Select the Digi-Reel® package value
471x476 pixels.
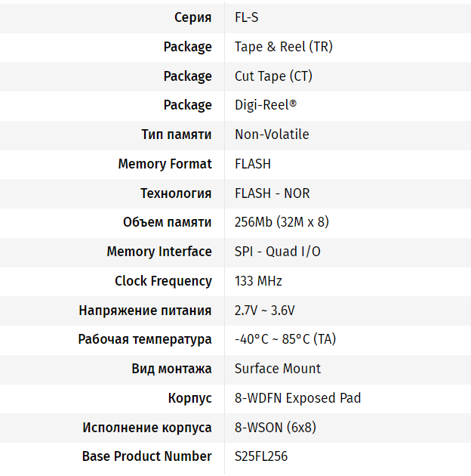click(266, 105)
